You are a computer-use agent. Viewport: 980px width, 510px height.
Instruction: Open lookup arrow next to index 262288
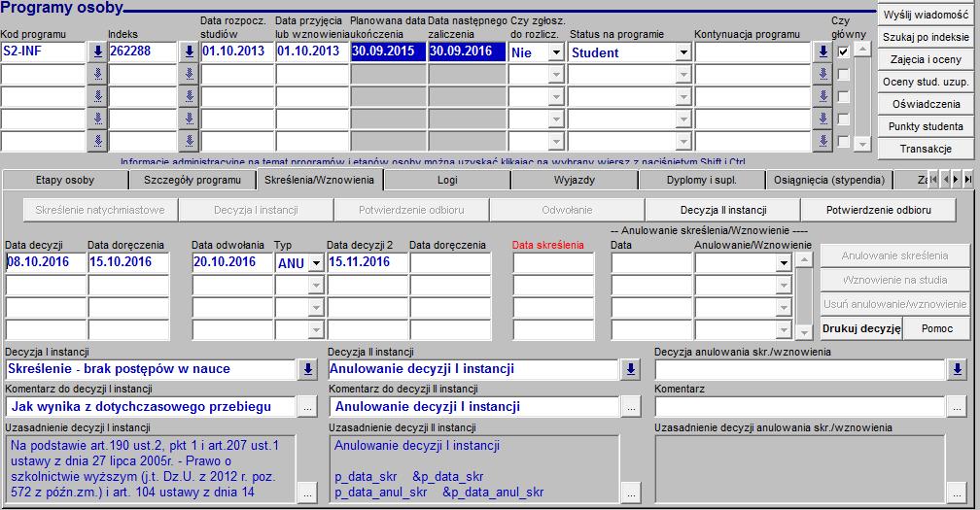pos(189,51)
